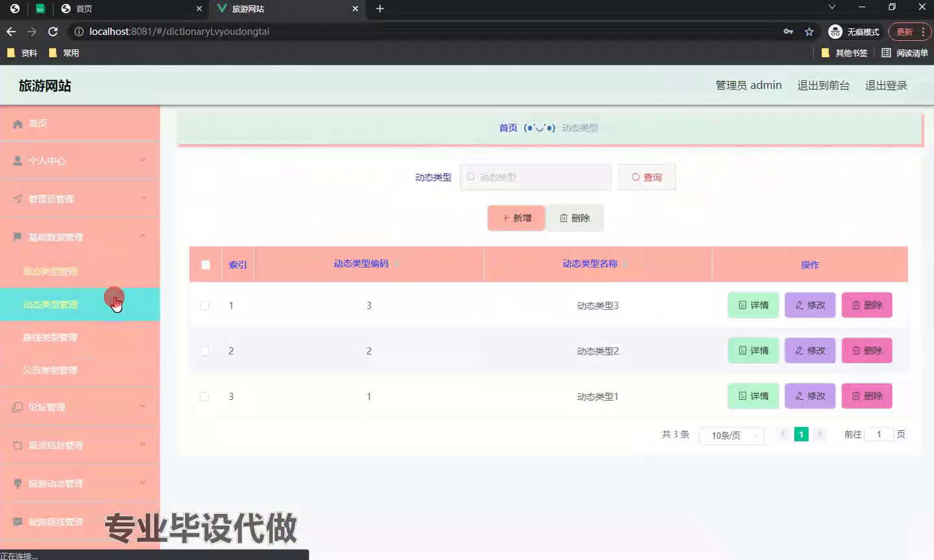Screen dimensions: 934x560
Task: Open the 资料 bookmarks folder
Action: click(x=22, y=53)
